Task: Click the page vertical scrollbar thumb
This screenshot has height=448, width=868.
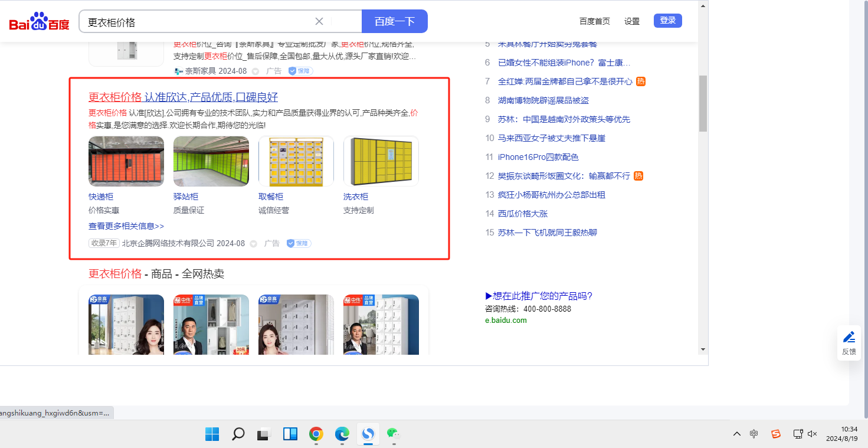Action: 703,104
